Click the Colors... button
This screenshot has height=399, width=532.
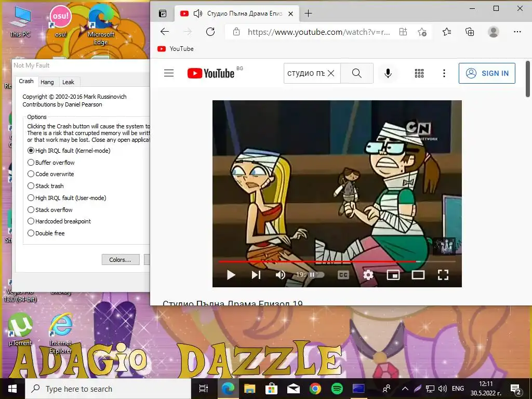(121, 260)
